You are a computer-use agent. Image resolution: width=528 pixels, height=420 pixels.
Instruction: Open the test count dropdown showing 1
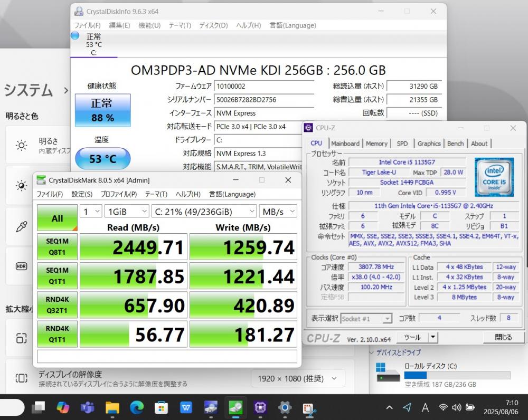pos(91,212)
